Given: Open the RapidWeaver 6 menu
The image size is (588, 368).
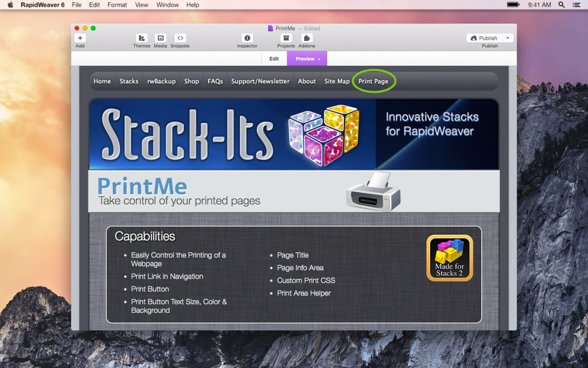Looking at the screenshot, I should (43, 5).
